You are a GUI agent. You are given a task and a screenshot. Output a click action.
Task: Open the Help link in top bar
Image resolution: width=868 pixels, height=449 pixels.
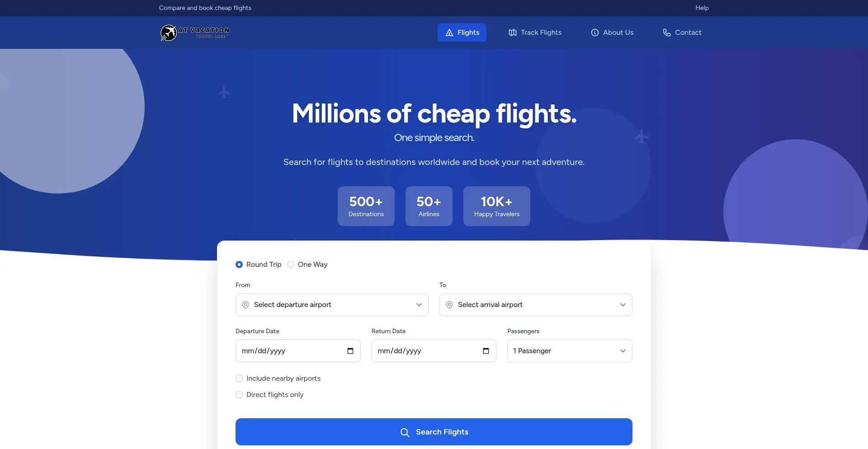[x=702, y=8]
